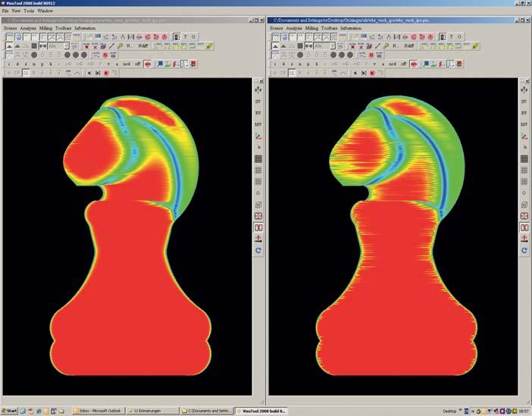Click the red circular stop icon in left window fourth row

click(148, 64)
